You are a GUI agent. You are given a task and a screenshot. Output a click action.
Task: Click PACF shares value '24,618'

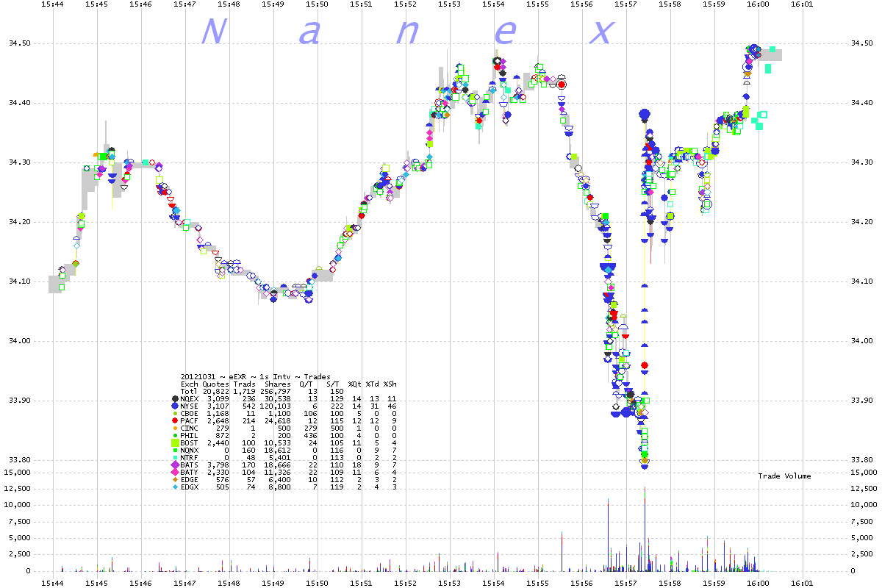point(278,420)
